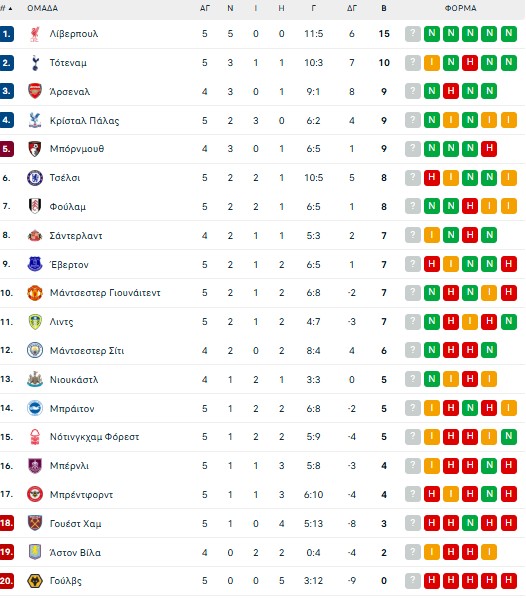Click the Liverpool club crest icon
This screenshot has height=598, width=526.
[x=35, y=34]
